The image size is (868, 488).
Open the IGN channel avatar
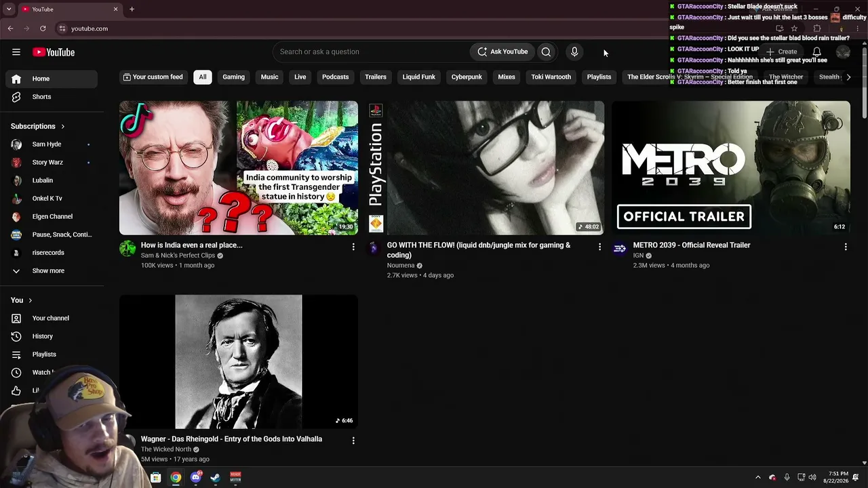pos(620,249)
